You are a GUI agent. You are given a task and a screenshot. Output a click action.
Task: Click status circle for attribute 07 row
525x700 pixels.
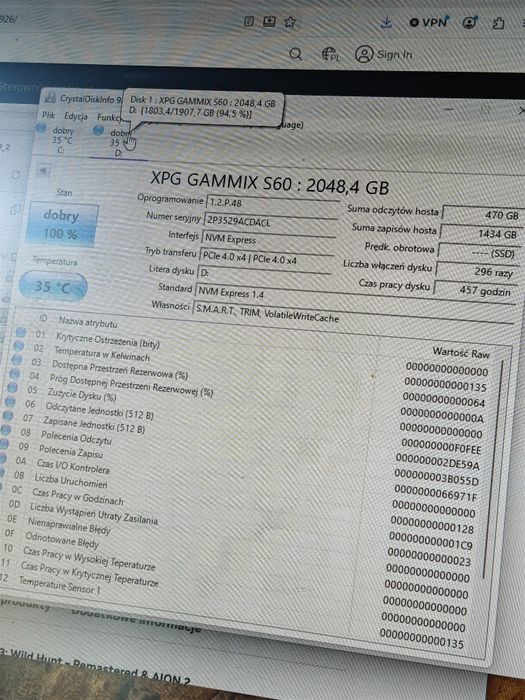point(8,416)
